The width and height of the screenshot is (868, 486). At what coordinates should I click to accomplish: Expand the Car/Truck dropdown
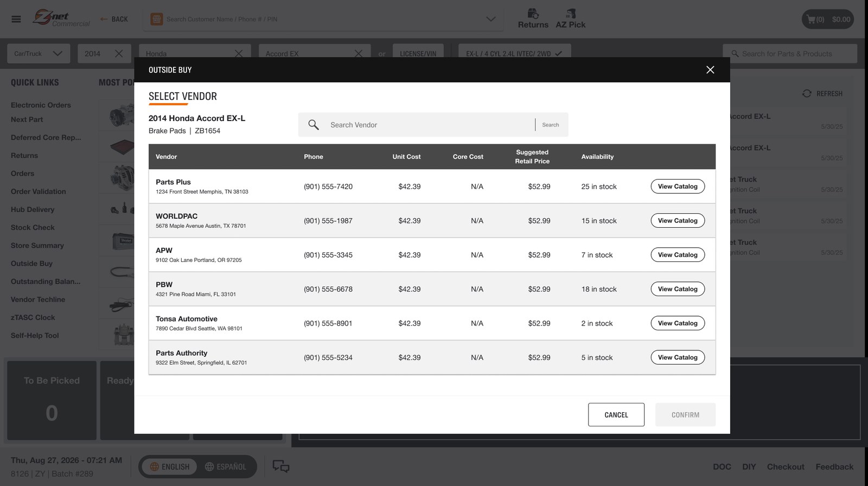click(x=39, y=54)
